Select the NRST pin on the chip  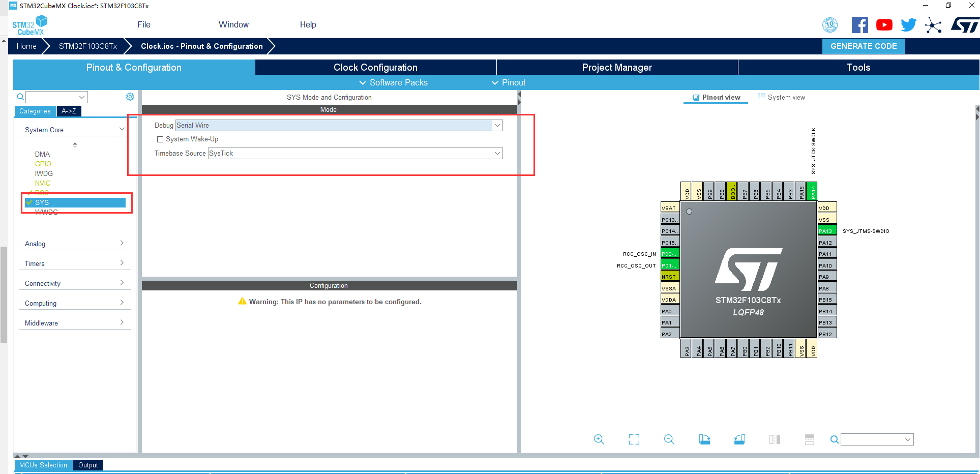[670, 277]
